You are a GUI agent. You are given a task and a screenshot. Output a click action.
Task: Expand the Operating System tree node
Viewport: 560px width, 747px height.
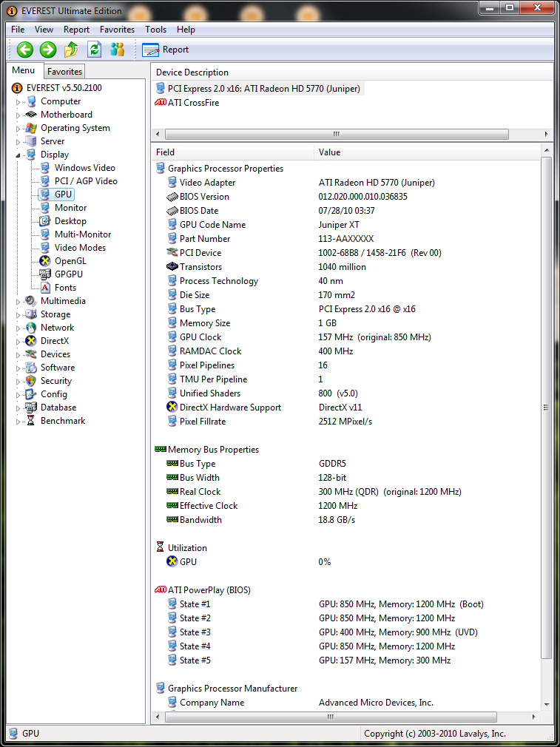18,129
